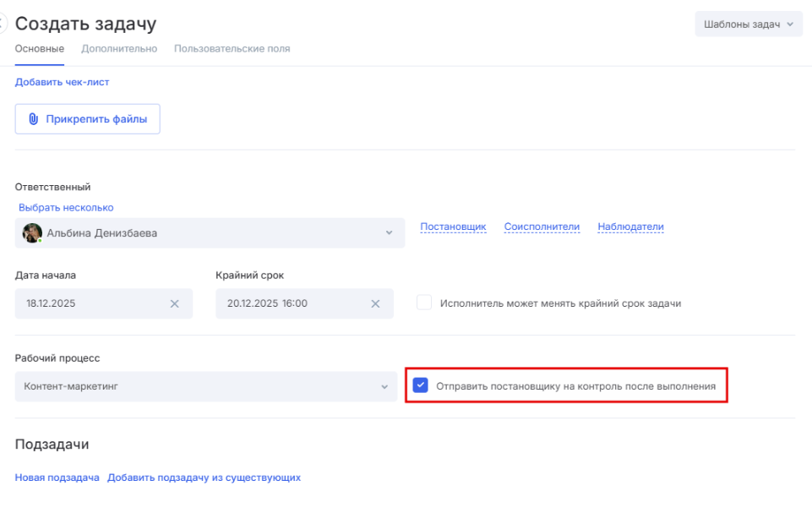Click the Соисполнители link
This screenshot has height=513, width=812.
coord(542,226)
